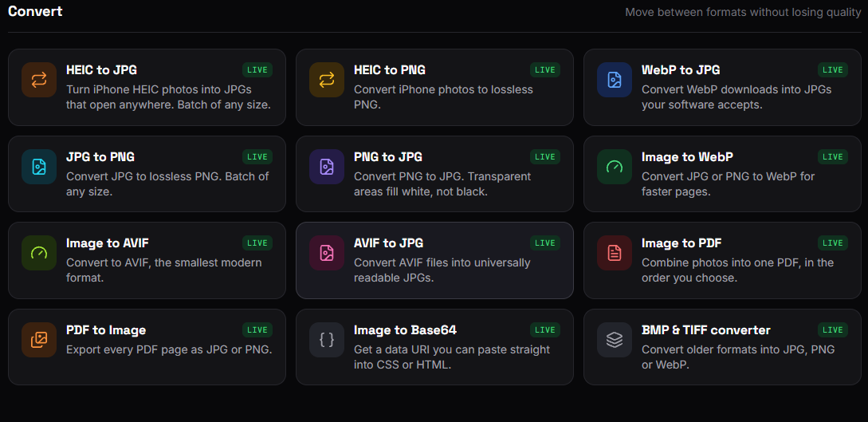Viewport: 868px width, 422px height.
Task: Click the PDF to Image gallery icon
Action: pyautogui.click(x=39, y=340)
